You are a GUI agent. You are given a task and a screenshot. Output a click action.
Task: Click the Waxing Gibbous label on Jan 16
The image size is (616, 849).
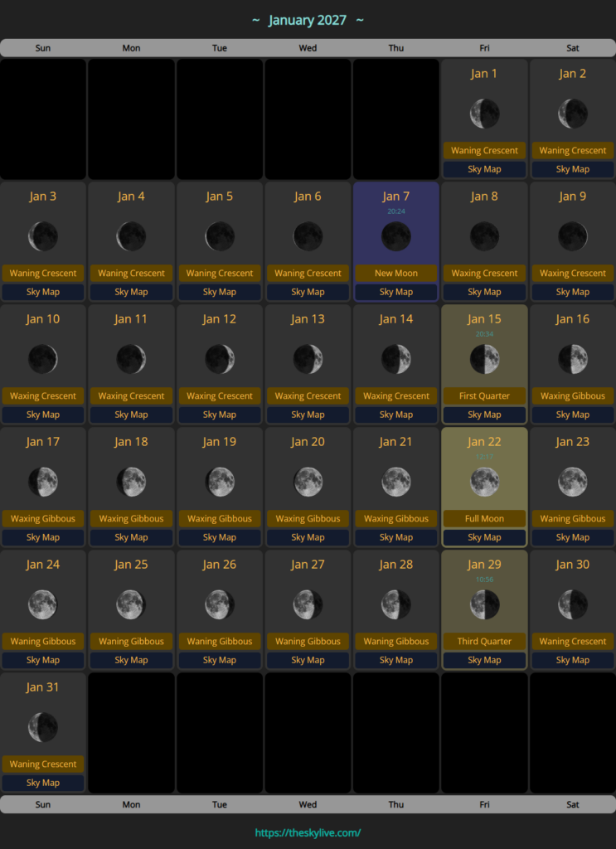[573, 395]
